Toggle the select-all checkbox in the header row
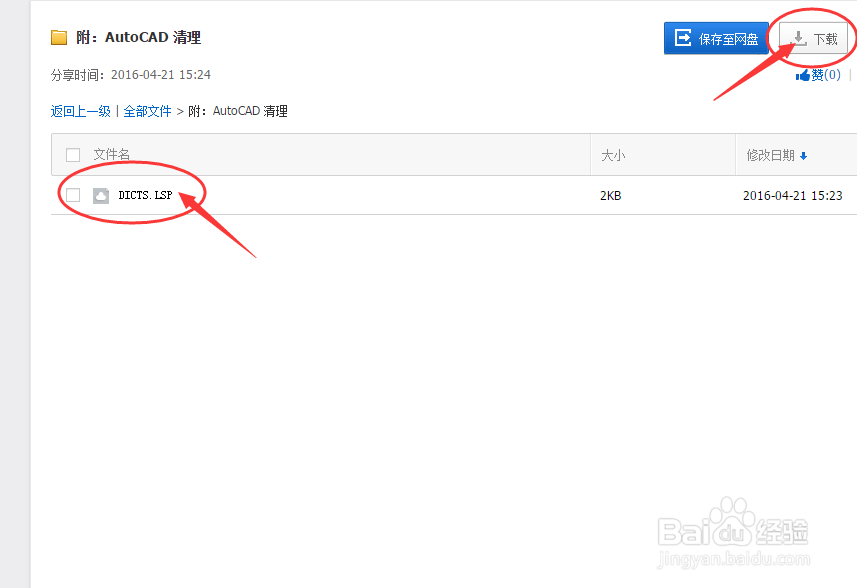The width and height of the screenshot is (857, 588). [x=72, y=155]
